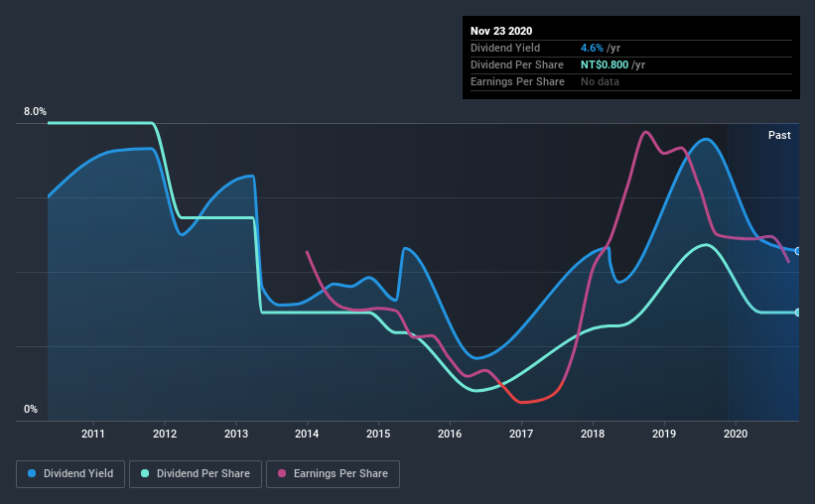
Task: Click the 2019 x-axis label
Action: (664, 434)
